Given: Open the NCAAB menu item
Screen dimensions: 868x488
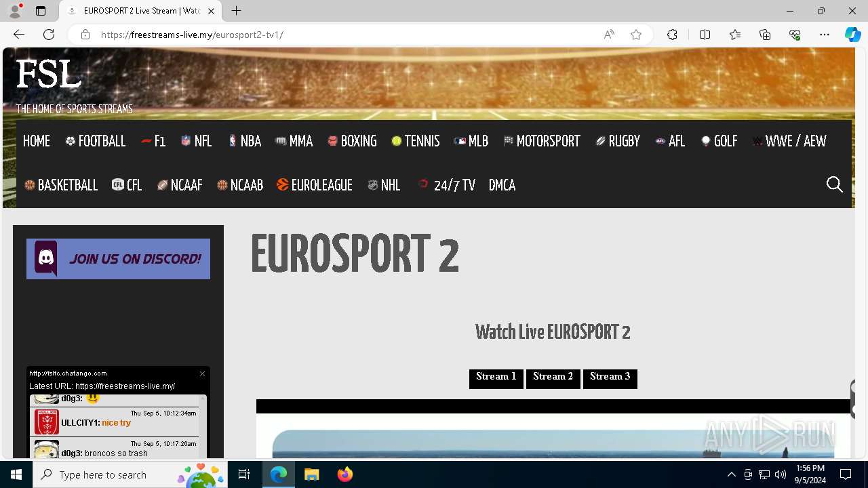Looking at the screenshot, I should 240,185.
